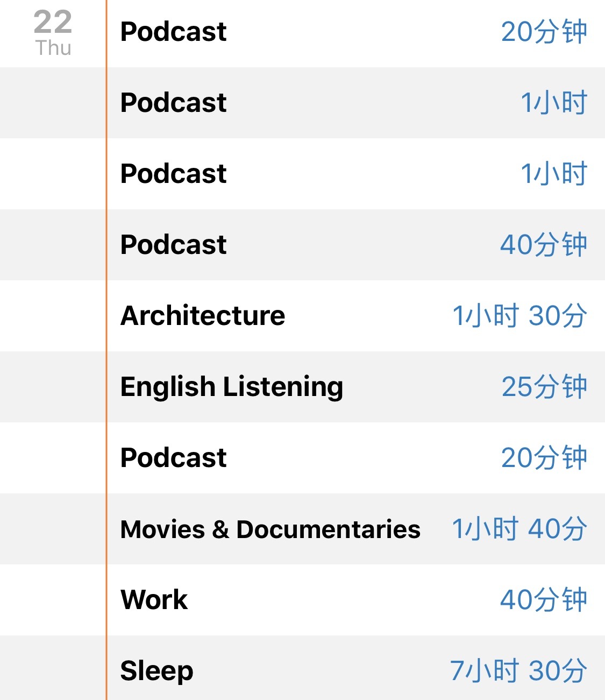Click the 40分钟 duration beside Work
The height and width of the screenshot is (700, 605).
(543, 599)
